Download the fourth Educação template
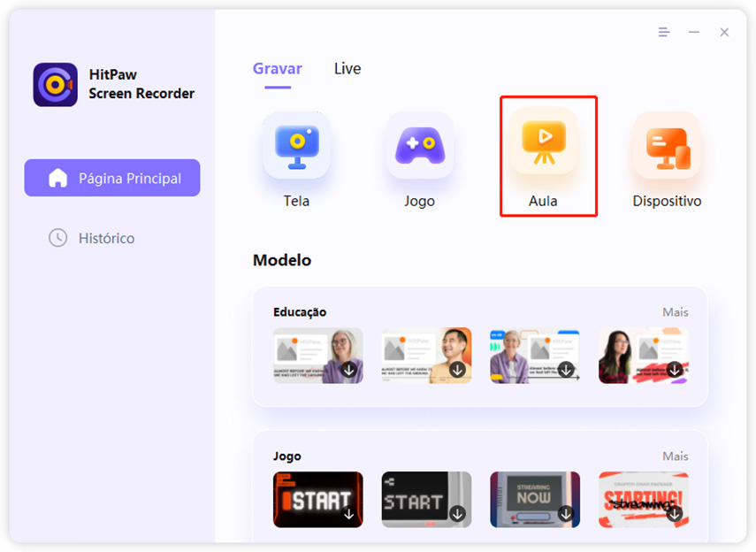The height and width of the screenshot is (552, 756). pos(675,370)
